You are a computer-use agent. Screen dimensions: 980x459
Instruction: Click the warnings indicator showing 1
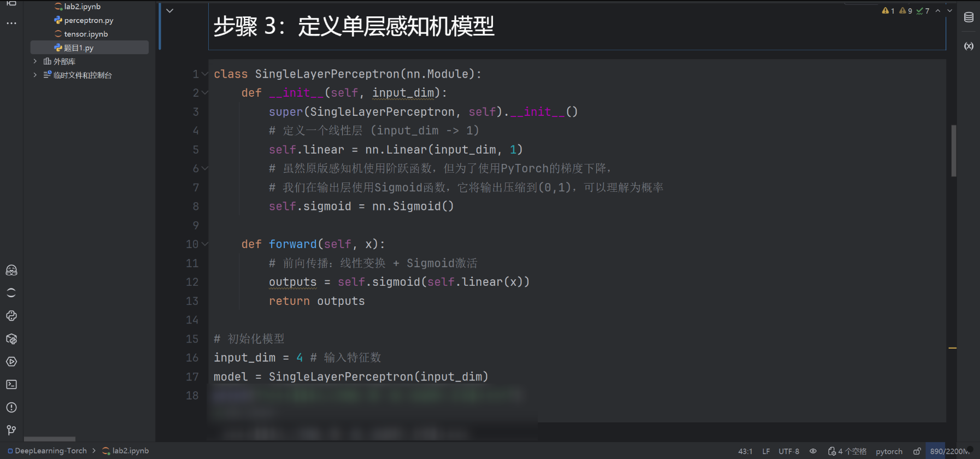(x=888, y=11)
